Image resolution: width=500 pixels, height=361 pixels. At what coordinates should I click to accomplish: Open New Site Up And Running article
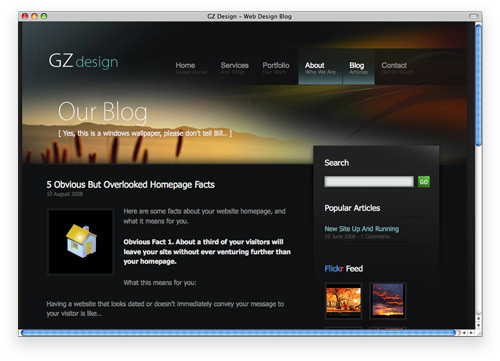[x=362, y=229]
